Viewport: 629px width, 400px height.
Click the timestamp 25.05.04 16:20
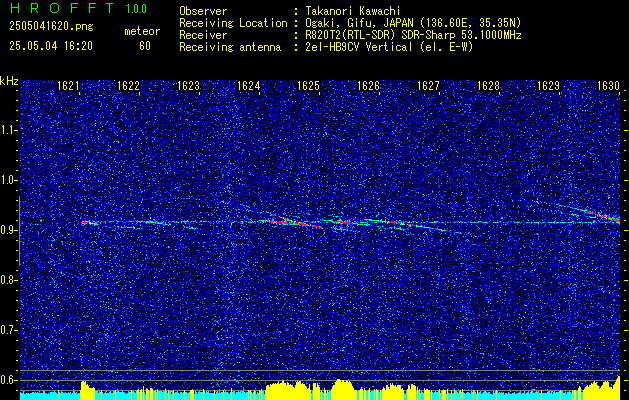click(51, 46)
